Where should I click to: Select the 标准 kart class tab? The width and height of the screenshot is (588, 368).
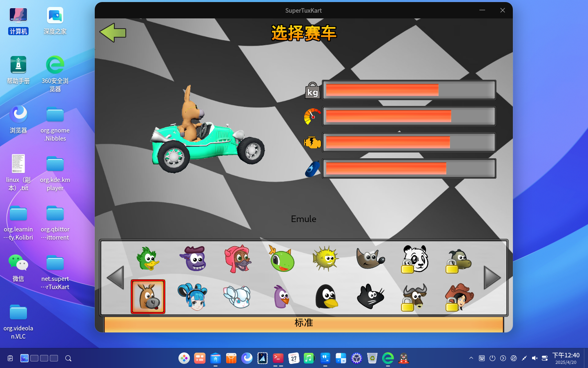(304, 324)
